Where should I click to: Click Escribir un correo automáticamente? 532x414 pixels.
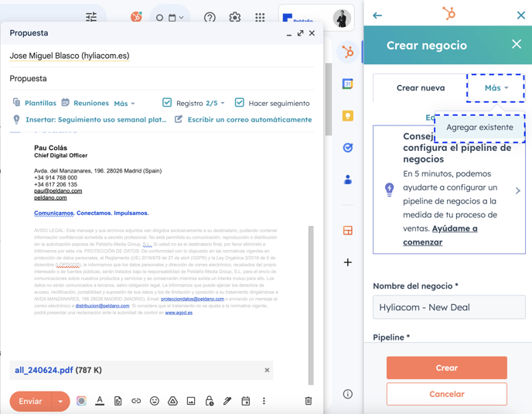pyautogui.click(x=244, y=119)
